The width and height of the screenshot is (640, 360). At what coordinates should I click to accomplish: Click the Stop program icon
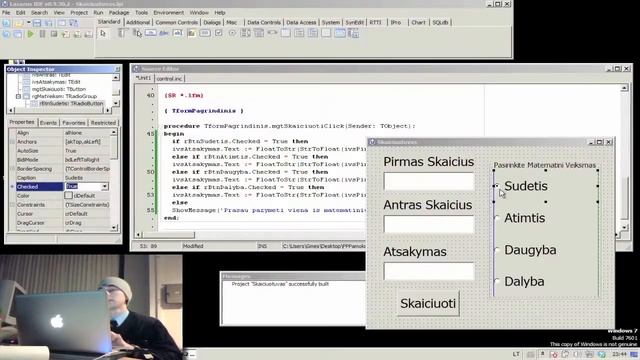coord(54,34)
